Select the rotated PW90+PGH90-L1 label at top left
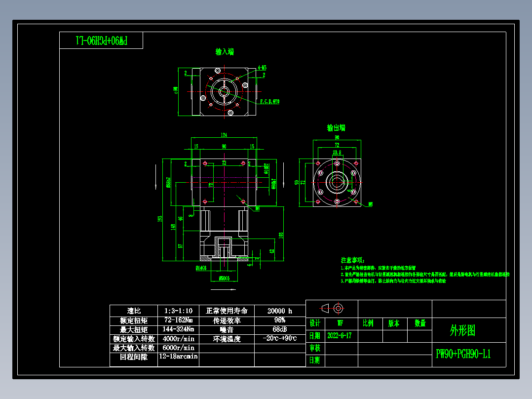The image size is (532, 399). tap(102, 40)
